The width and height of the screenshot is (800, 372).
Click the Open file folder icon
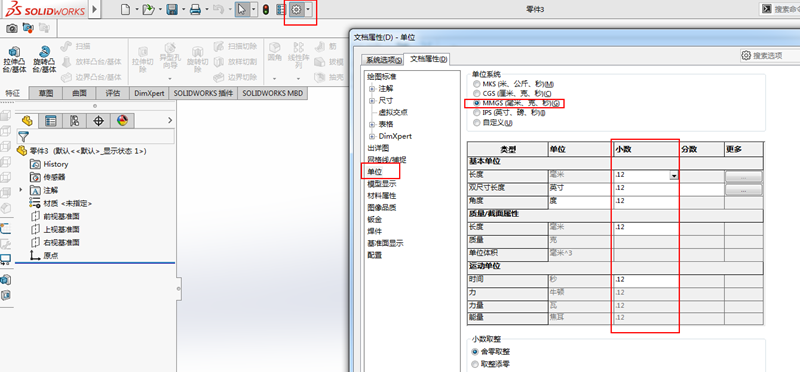148,9
